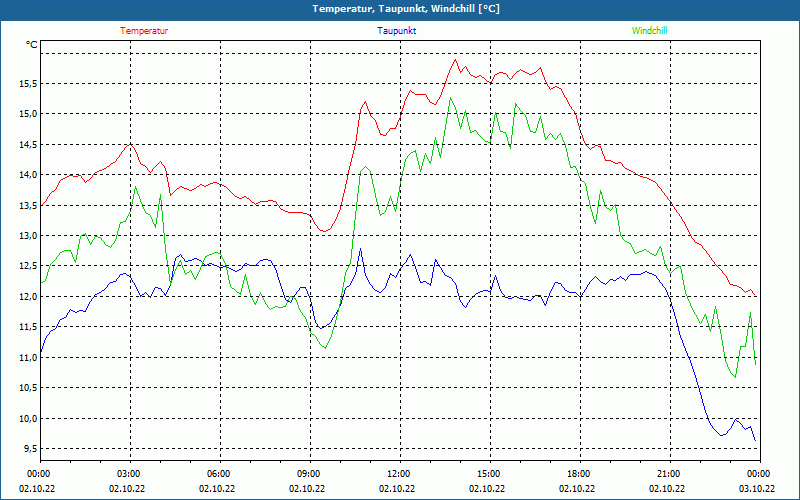The width and height of the screenshot is (800, 500).
Task: Click the 09:00 time axis label
Action: 308,474
